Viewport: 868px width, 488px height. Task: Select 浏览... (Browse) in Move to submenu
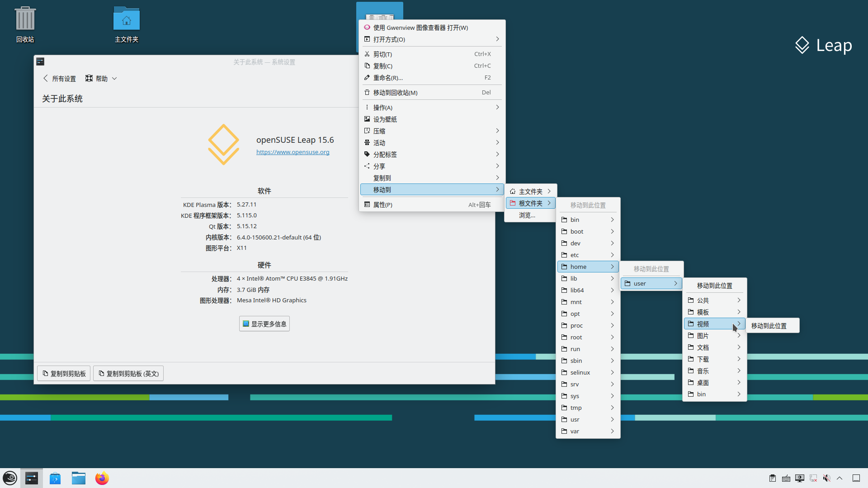click(531, 215)
